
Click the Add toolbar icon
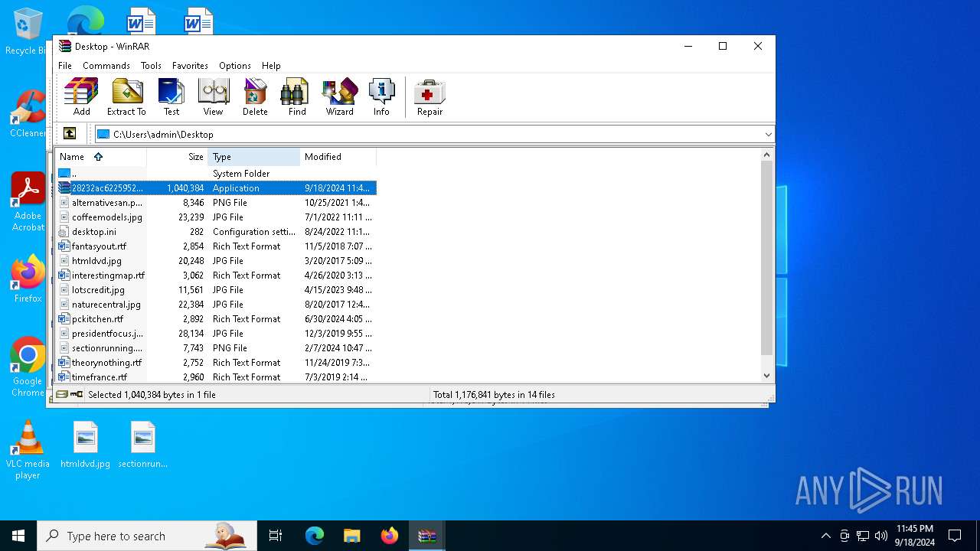tap(81, 96)
